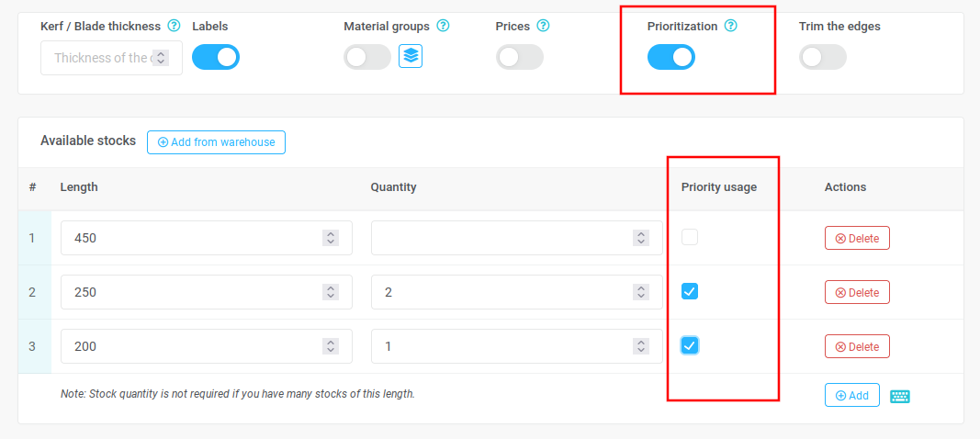Turn off the Labels toggle
The height and width of the screenshot is (439, 980).
pyautogui.click(x=216, y=57)
